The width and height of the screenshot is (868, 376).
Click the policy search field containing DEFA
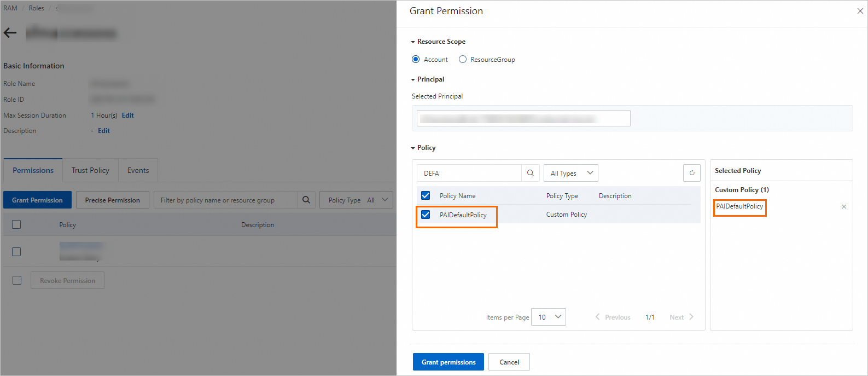pyautogui.click(x=469, y=173)
